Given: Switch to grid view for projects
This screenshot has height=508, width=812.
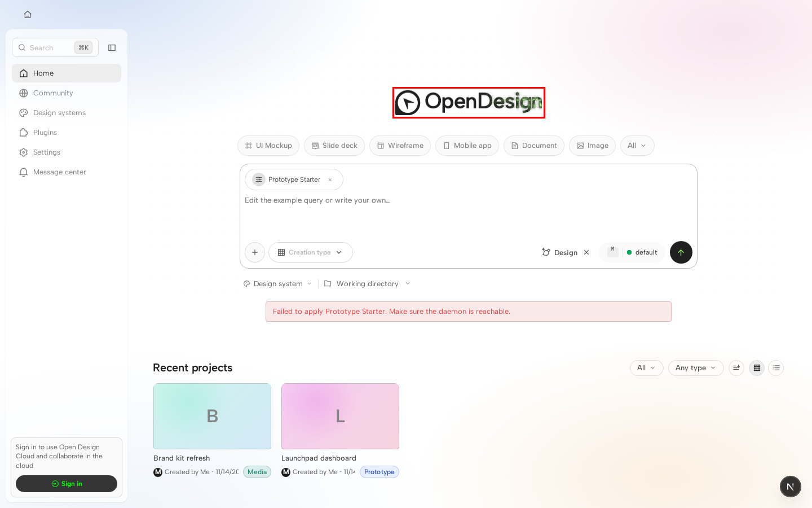Looking at the screenshot, I should click(x=757, y=368).
